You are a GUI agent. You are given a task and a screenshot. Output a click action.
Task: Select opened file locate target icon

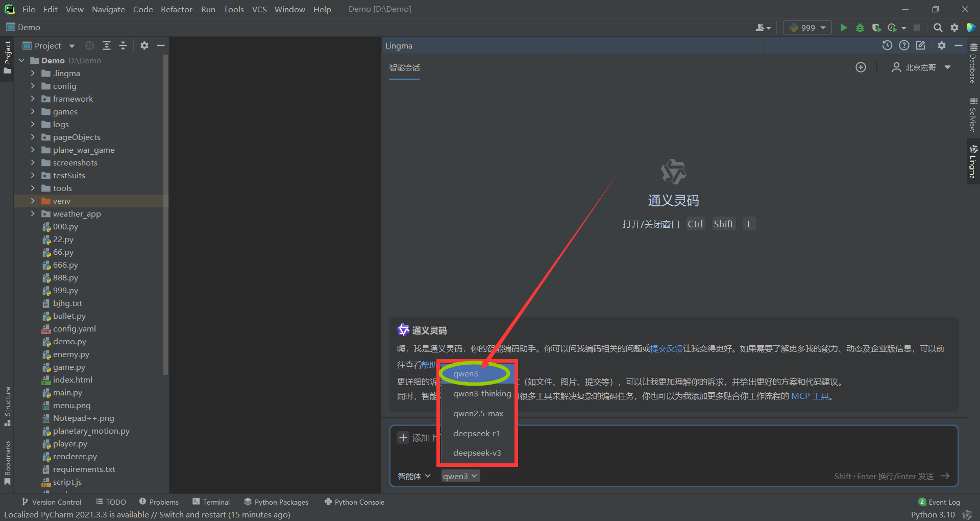90,45
